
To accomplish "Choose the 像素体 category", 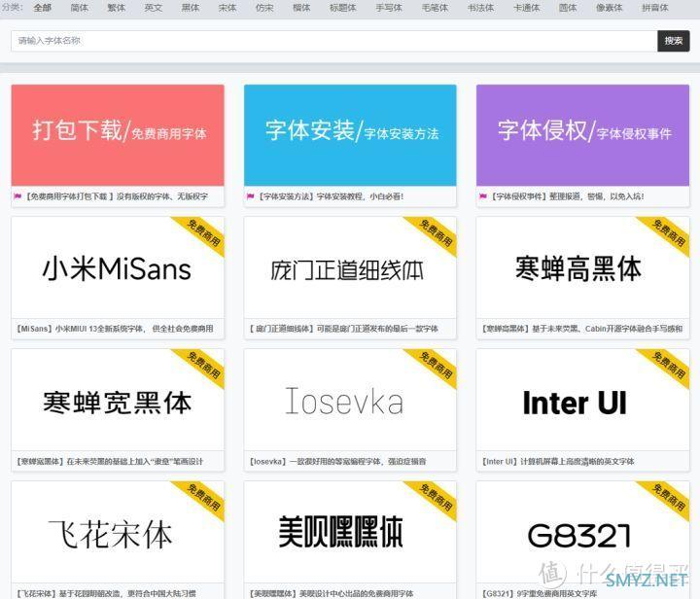I will [x=610, y=8].
